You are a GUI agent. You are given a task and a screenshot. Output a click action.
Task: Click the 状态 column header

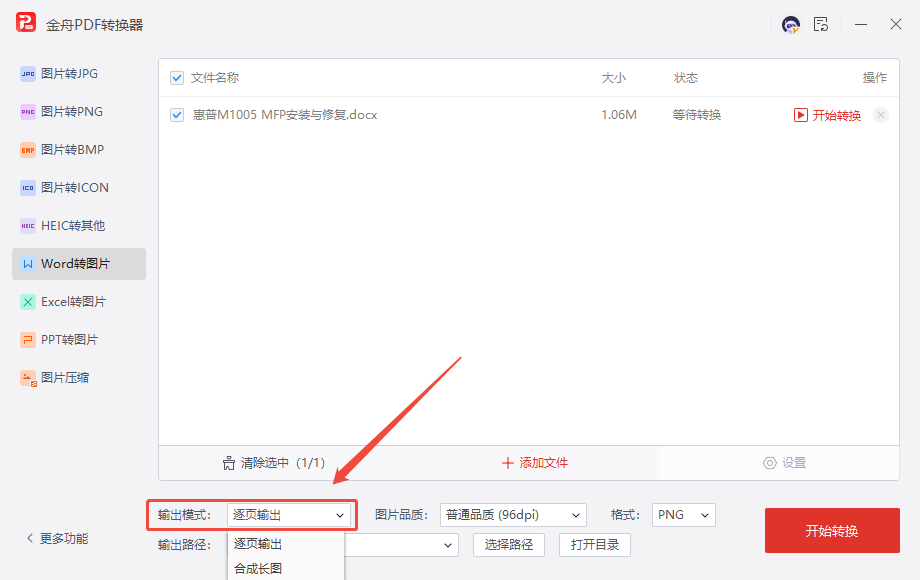coord(686,78)
